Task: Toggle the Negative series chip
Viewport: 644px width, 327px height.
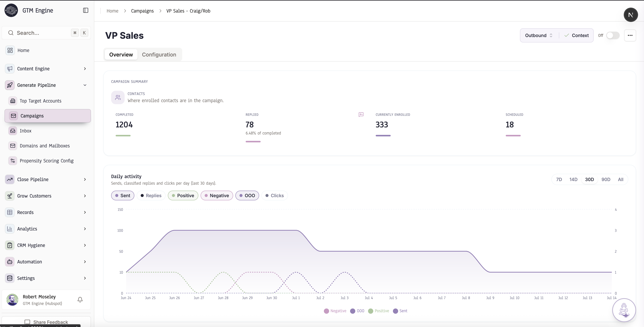Action: click(x=217, y=195)
